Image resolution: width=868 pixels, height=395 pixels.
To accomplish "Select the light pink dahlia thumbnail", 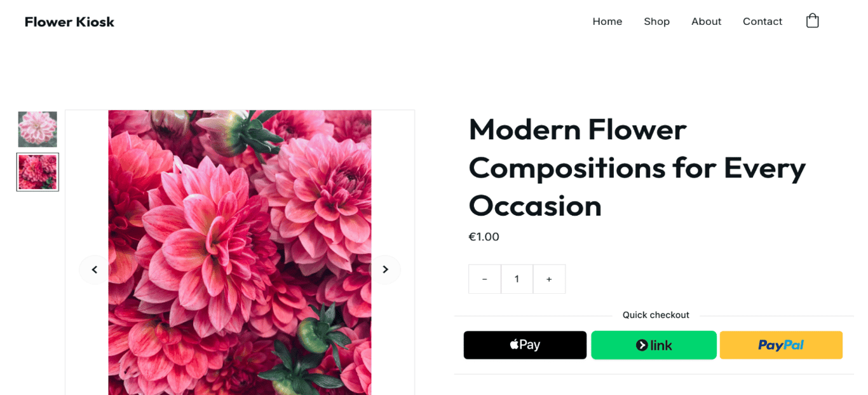I will [37, 128].
